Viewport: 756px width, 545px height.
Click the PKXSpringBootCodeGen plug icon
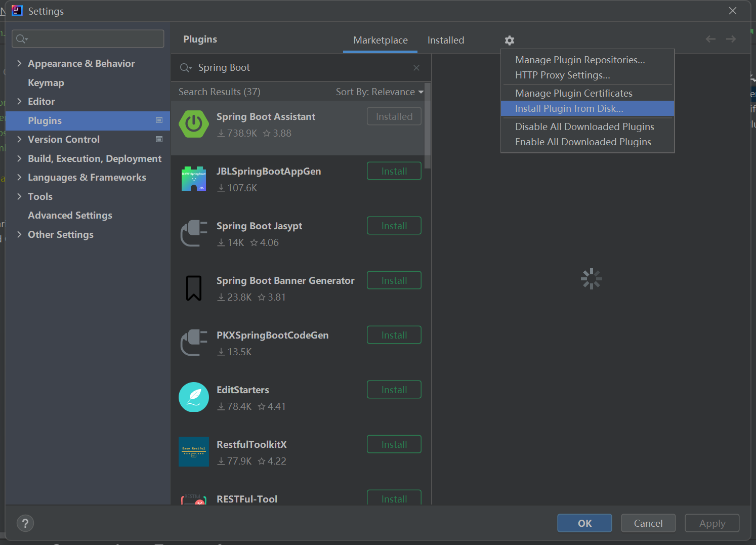(x=194, y=342)
